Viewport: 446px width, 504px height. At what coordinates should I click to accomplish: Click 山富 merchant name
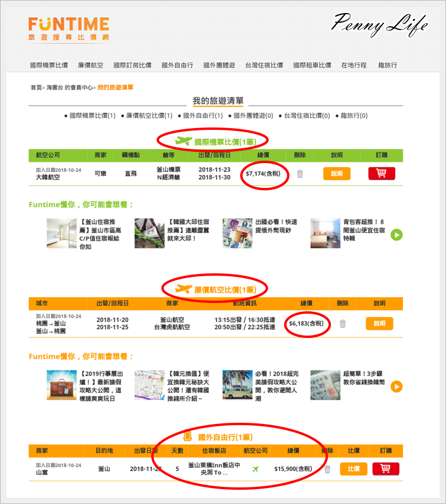(x=42, y=473)
